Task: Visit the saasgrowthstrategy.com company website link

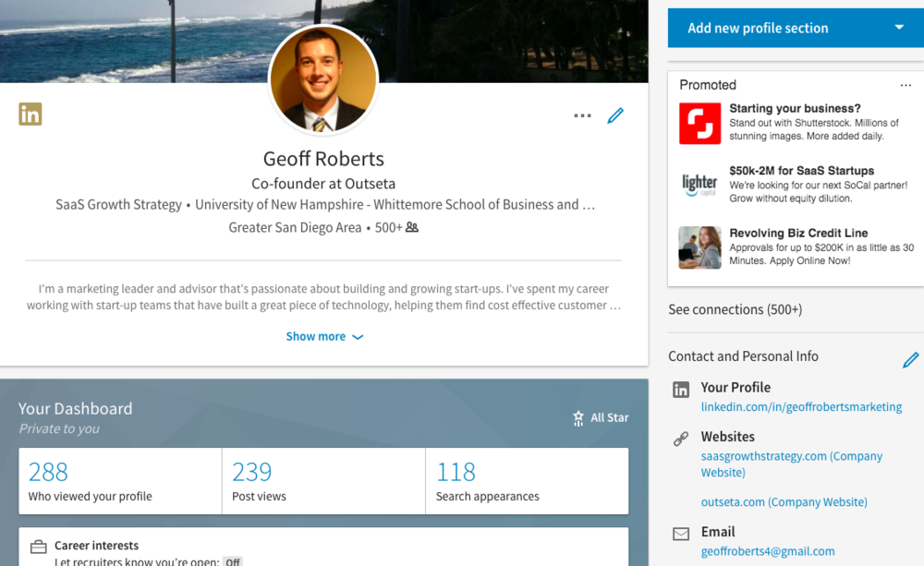Action: click(792, 464)
